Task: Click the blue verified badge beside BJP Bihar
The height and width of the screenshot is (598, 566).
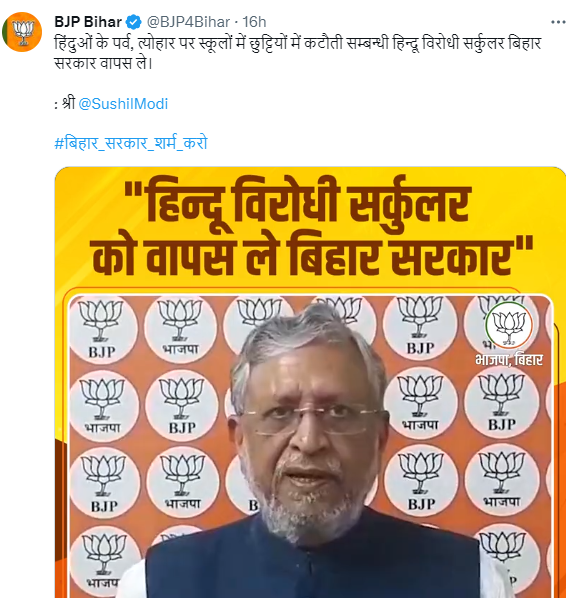Action: click(x=133, y=22)
